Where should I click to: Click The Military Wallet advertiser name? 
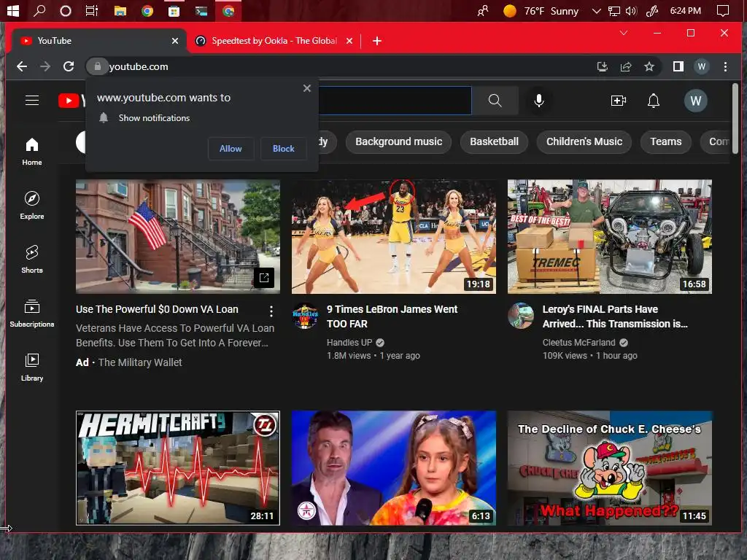pyautogui.click(x=140, y=363)
